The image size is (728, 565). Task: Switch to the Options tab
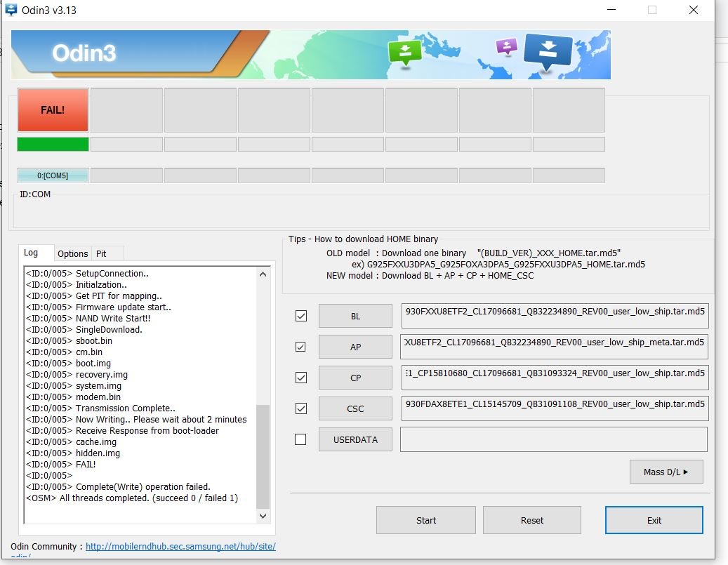(x=72, y=253)
